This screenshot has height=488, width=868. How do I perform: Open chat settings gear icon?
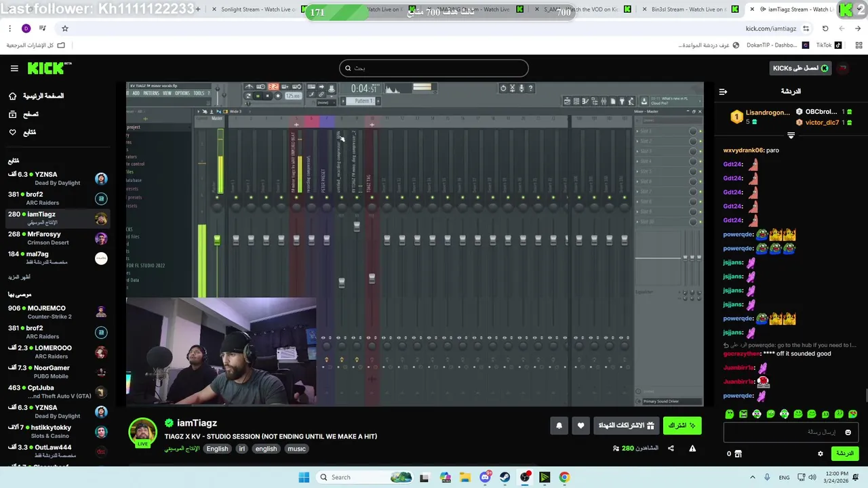pyautogui.click(x=820, y=454)
